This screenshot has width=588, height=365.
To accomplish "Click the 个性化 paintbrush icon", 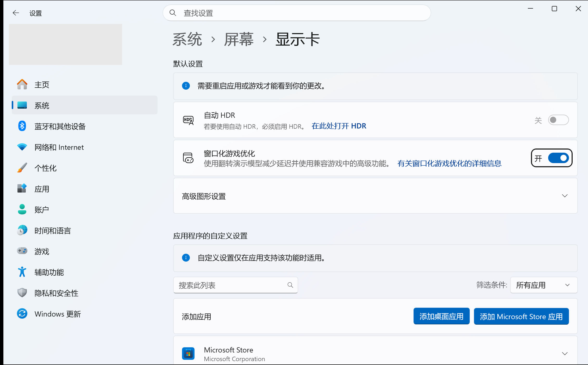I will (x=22, y=168).
